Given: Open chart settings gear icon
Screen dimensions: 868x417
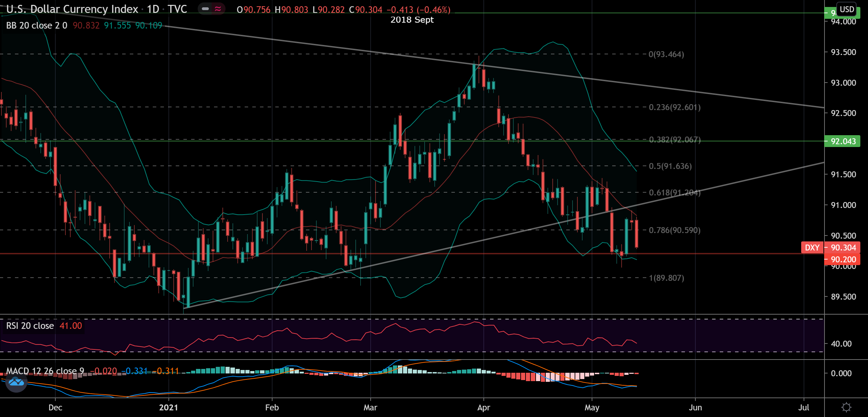Looking at the screenshot, I should 846,407.
